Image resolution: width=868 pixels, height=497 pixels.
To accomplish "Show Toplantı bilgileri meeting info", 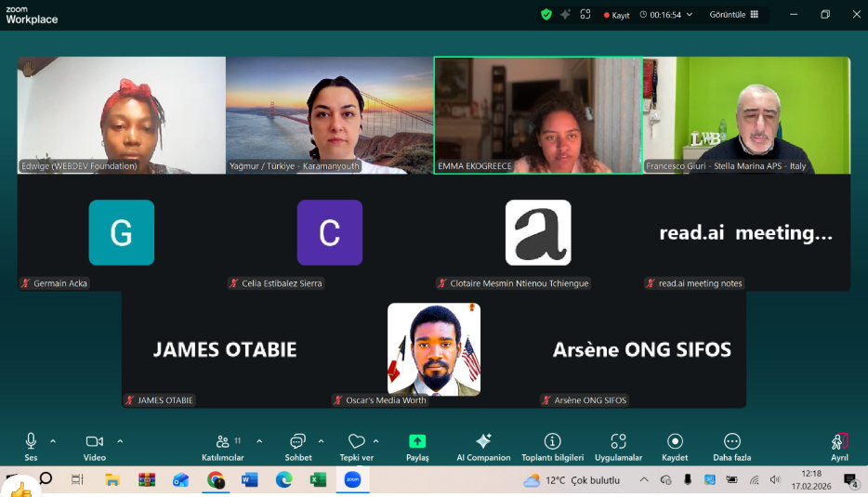I will (552, 441).
